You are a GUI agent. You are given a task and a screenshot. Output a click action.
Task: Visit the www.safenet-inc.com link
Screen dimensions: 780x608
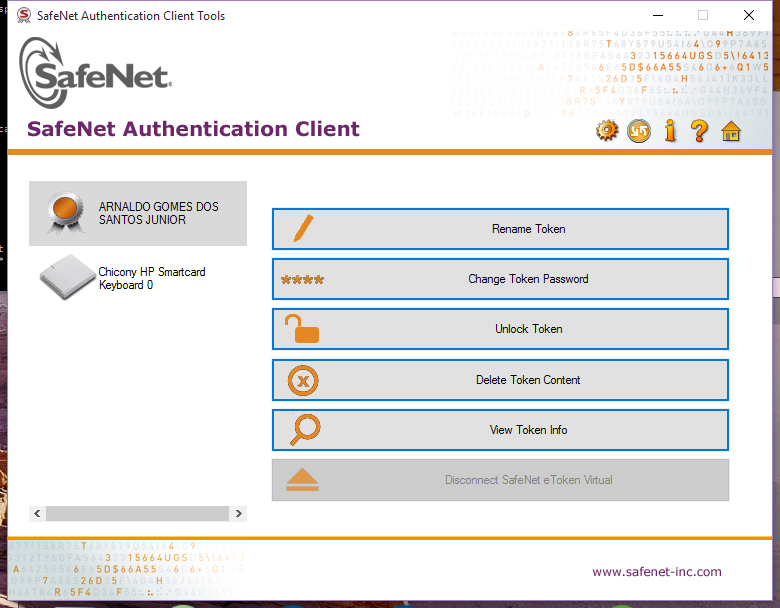click(657, 572)
